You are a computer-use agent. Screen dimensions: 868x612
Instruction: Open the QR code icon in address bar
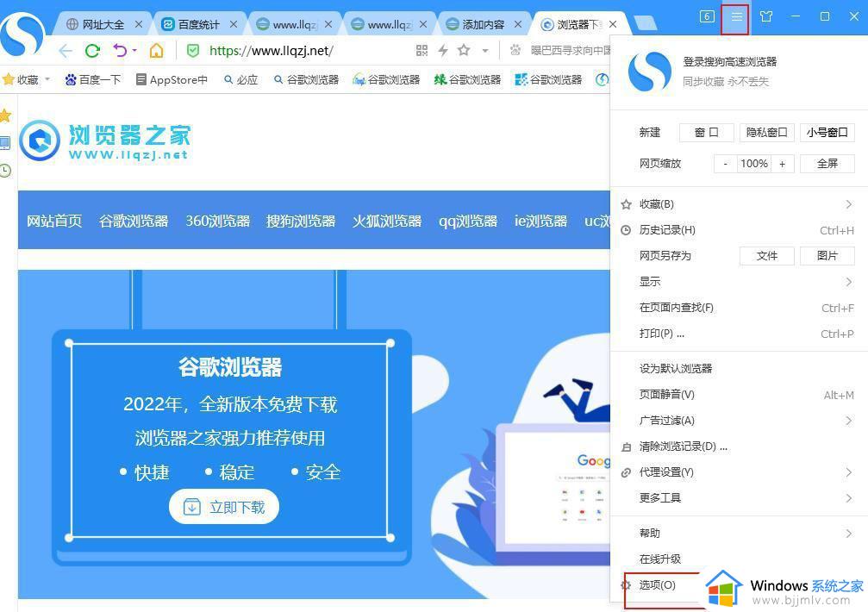[x=422, y=51]
